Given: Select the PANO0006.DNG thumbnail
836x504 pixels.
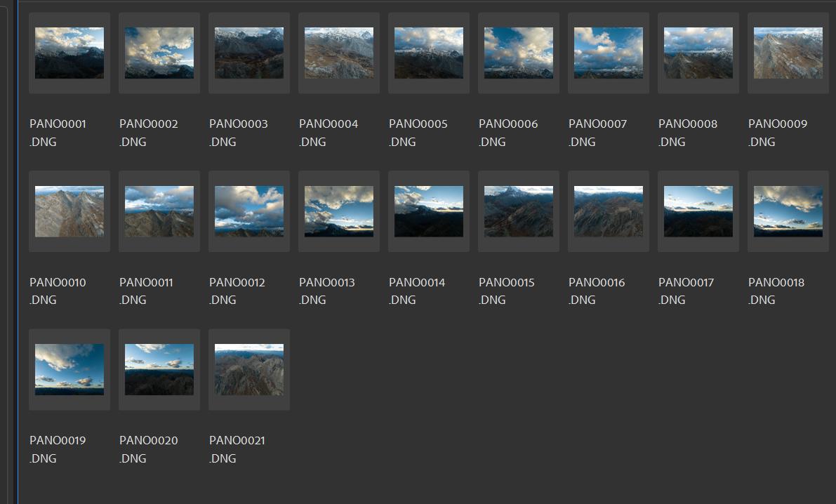Looking at the screenshot, I should (x=518, y=53).
